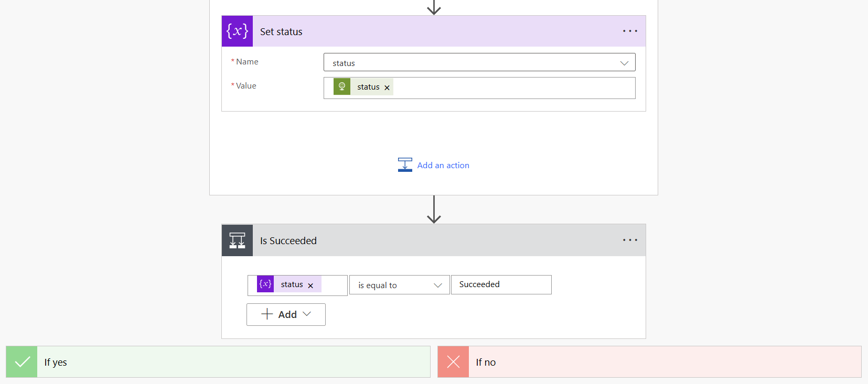Image resolution: width=868 pixels, height=384 pixels.
Task: Select the If yes branch header
Action: [x=218, y=362]
